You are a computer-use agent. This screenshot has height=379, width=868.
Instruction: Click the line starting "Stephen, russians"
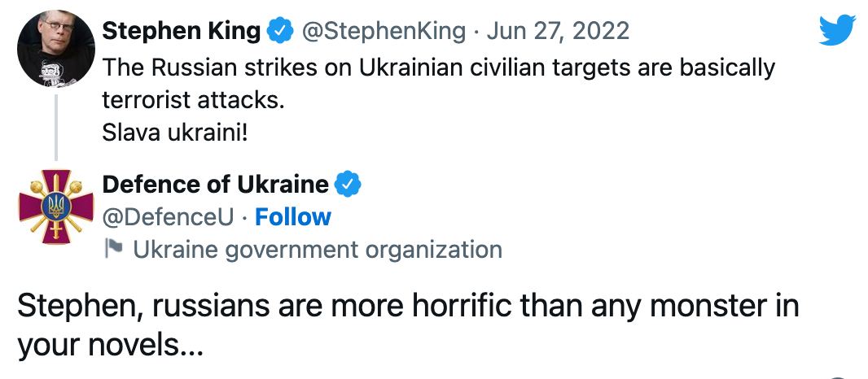[407, 306]
